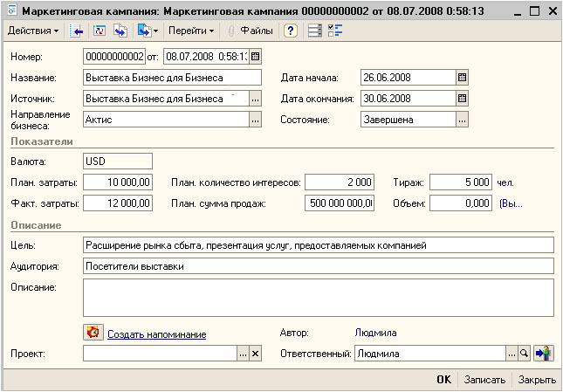Viewport: 563px width, 392px height.
Task: Click the Записать button
Action: (484, 380)
